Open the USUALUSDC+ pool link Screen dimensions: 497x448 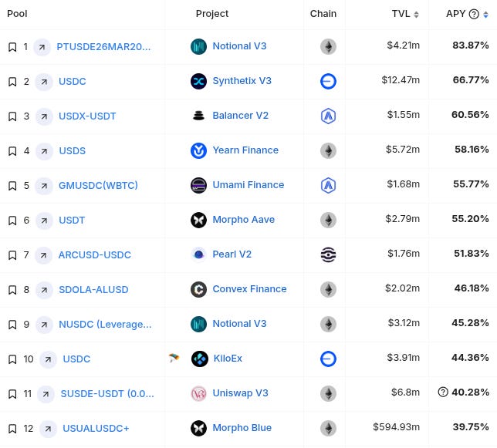tap(96, 429)
